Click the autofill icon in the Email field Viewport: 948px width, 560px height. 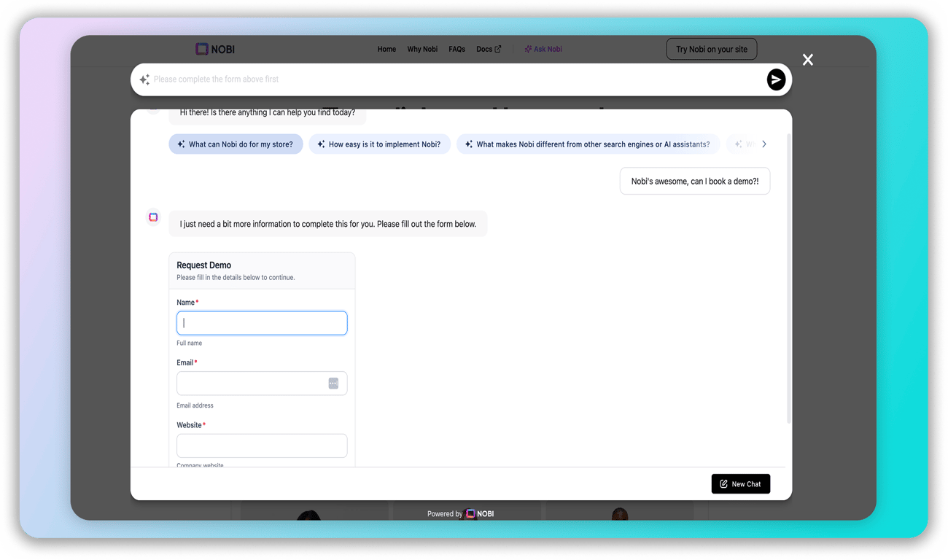pyautogui.click(x=333, y=384)
